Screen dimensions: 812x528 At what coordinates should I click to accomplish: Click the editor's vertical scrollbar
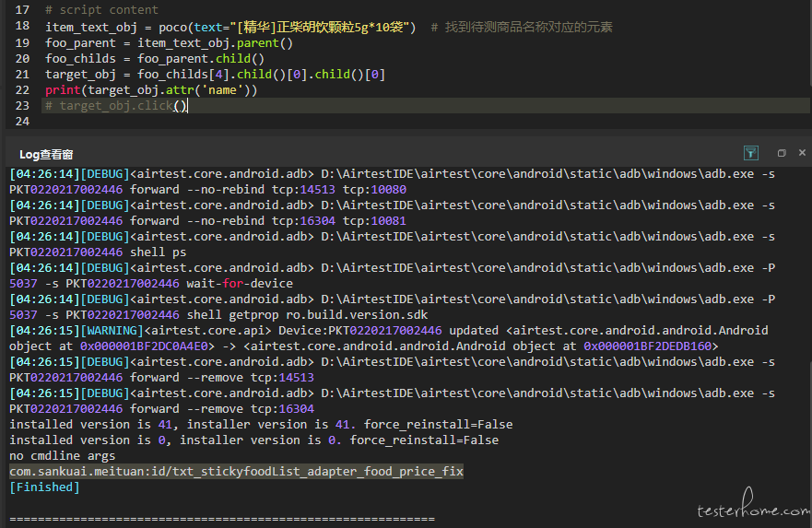click(809, 43)
